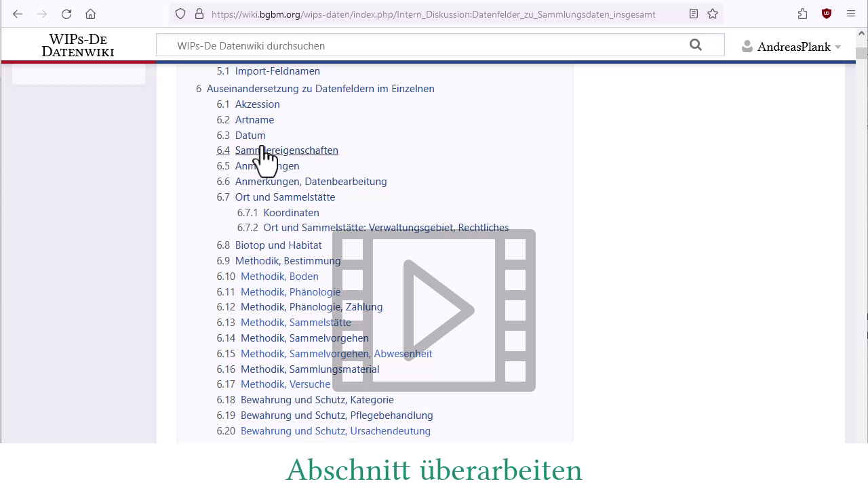Screen dimensions: 868x488
Task: Click WIPs-De Datenwiki logo
Action: click(x=78, y=45)
